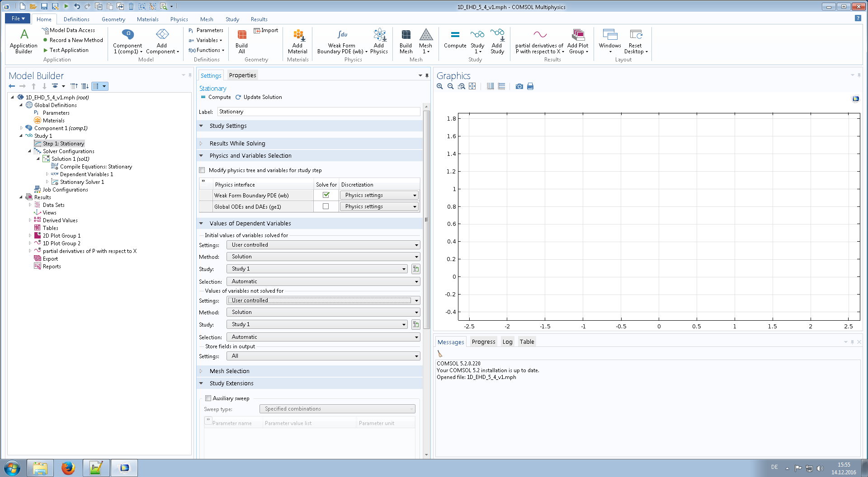Click Collapse All in Model Builder toolbar
868x477 pixels.
click(x=74, y=86)
